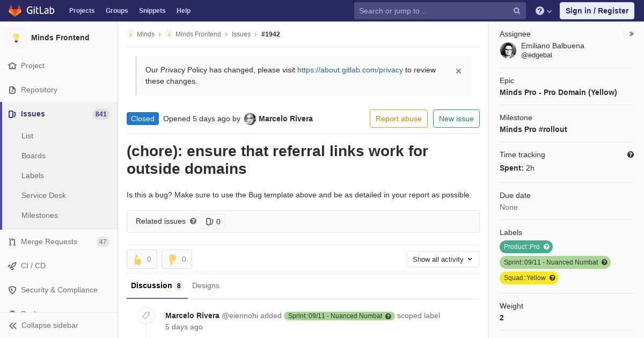Click the 47 merge requests badge
This screenshot has height=338, width=644.
pyautogui.click(x=103, y=242)
